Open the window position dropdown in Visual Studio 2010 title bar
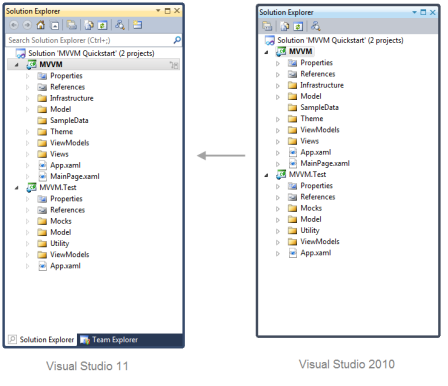 [x=414, y=12]
